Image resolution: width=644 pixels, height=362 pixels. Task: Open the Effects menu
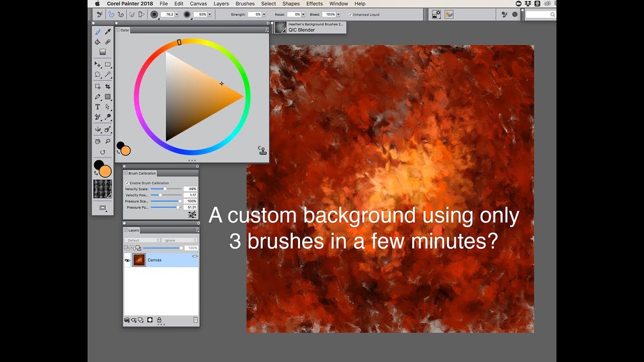click(x=314, y=4)
